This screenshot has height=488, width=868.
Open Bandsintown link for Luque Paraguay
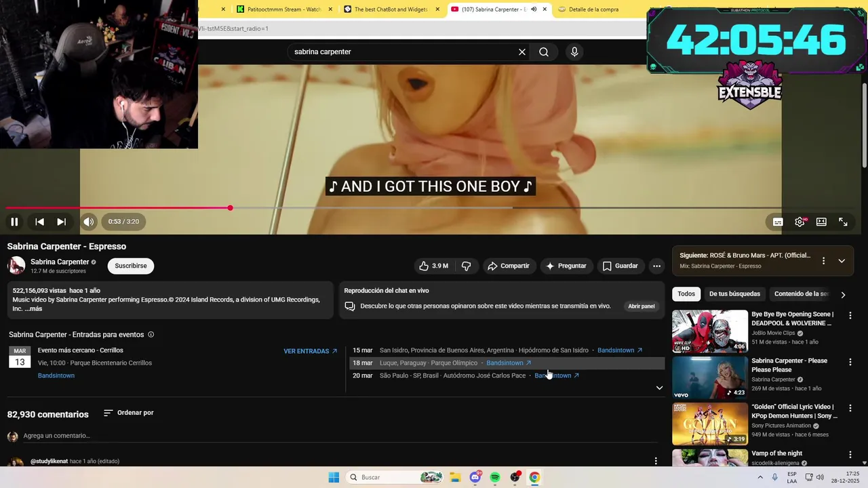tap(509, 363)
